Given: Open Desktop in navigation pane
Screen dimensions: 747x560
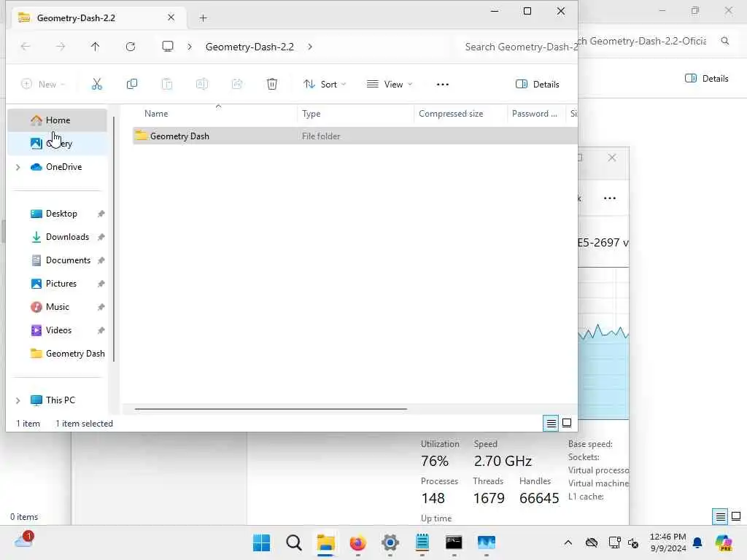Looking at the screenshot, I should (x=61, y=214).
